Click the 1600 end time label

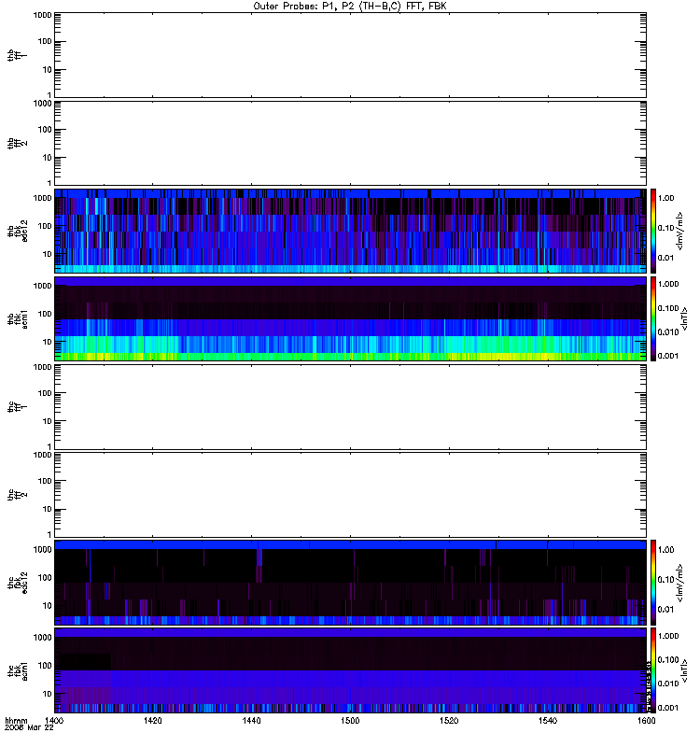(x=646, y=721)
